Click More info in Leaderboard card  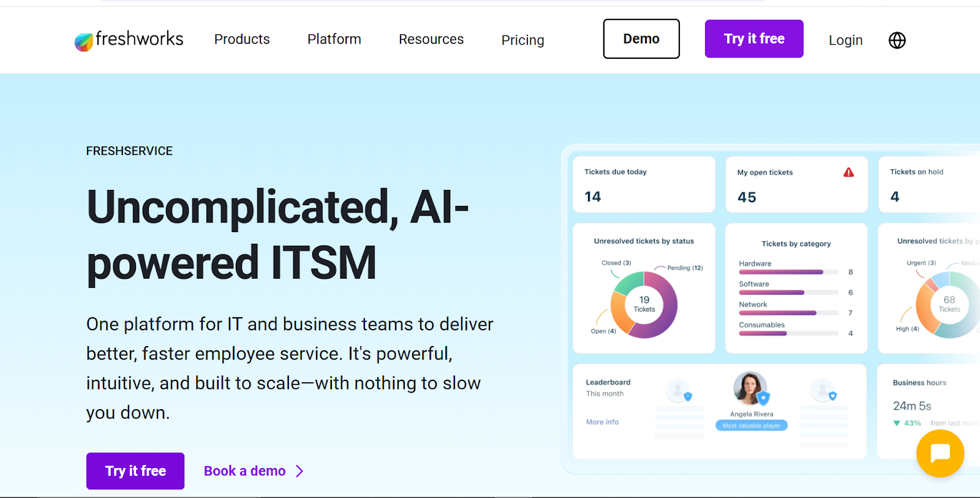[x=602, y=422]
